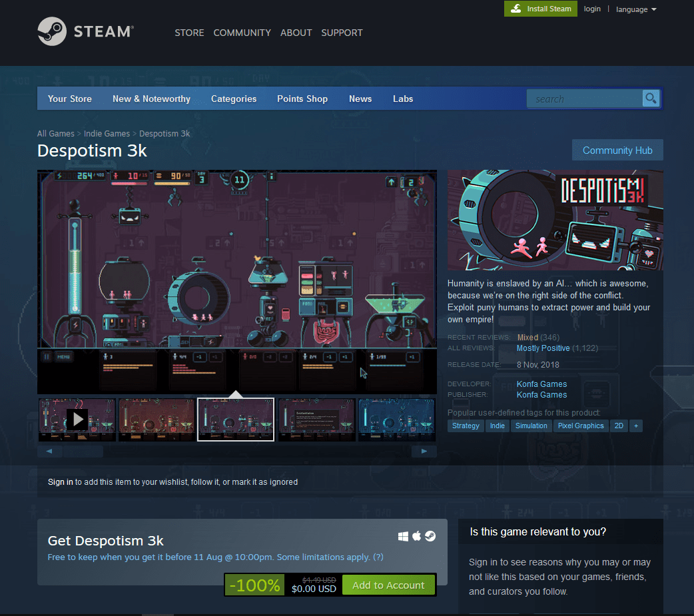Click the SteamOS platform icon
Viewport: 694px width, 616px height.
pyautogui.click(x=430, y=536)
